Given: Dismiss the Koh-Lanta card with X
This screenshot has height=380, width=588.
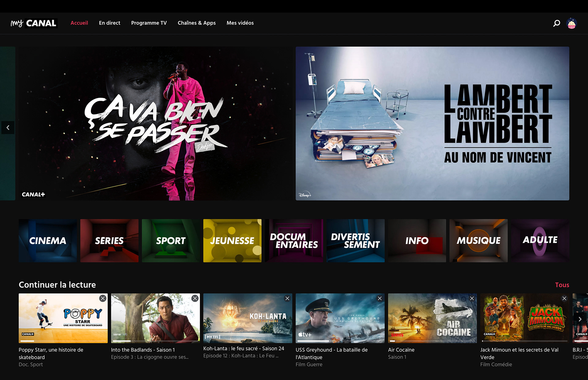Looking at the screenshot, I should tap(287, 298).
